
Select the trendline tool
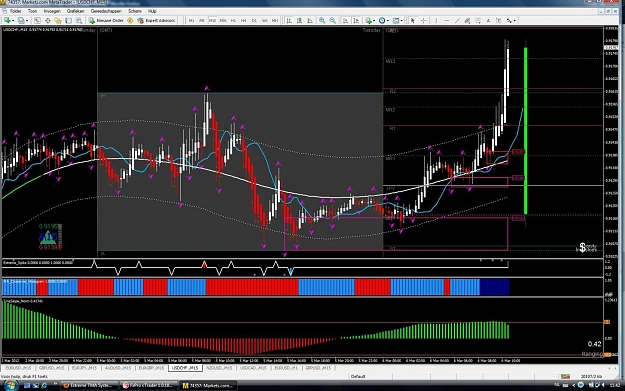(x=457, y=20)
